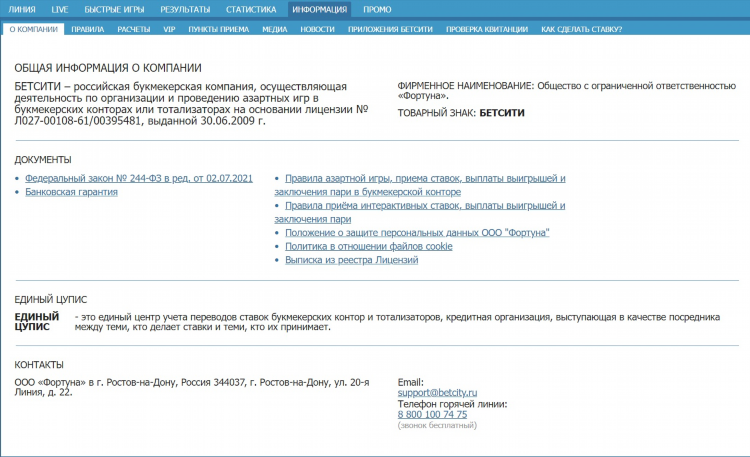Open БЫСТРЫЕ ИГРЫ in top navigation

pos(114,10)
